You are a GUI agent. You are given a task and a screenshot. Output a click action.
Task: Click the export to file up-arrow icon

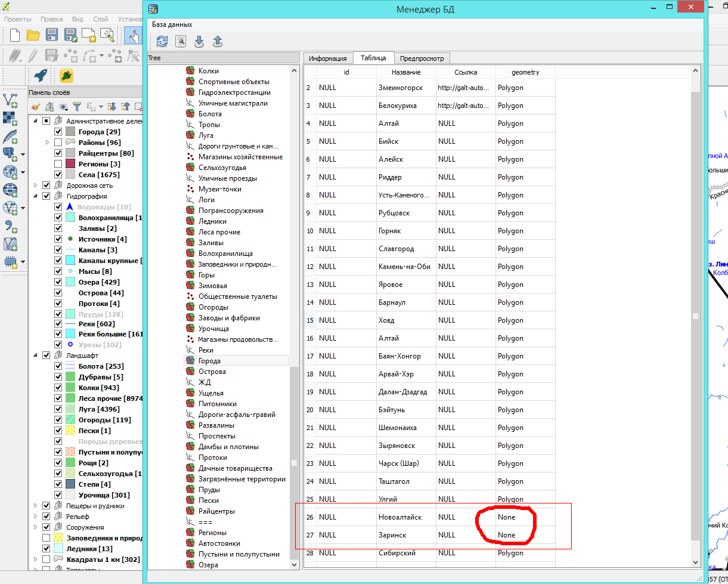coord(218,41)
